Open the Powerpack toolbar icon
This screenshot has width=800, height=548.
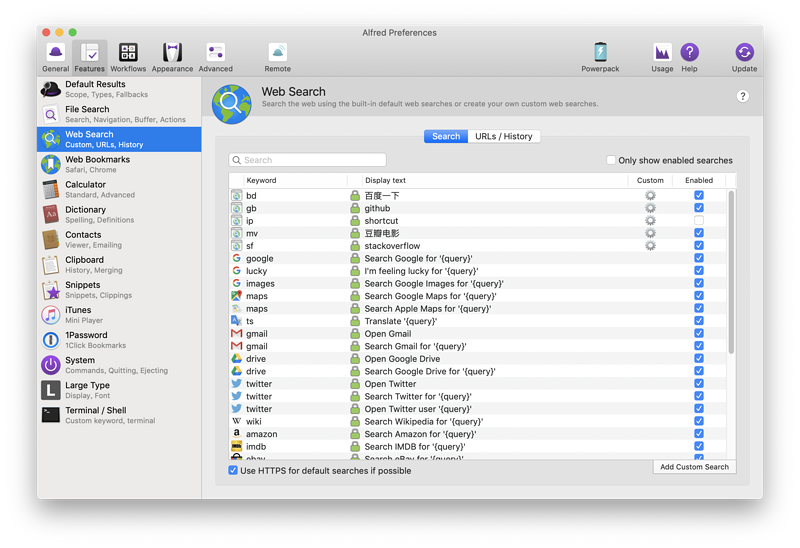[600, 57]
